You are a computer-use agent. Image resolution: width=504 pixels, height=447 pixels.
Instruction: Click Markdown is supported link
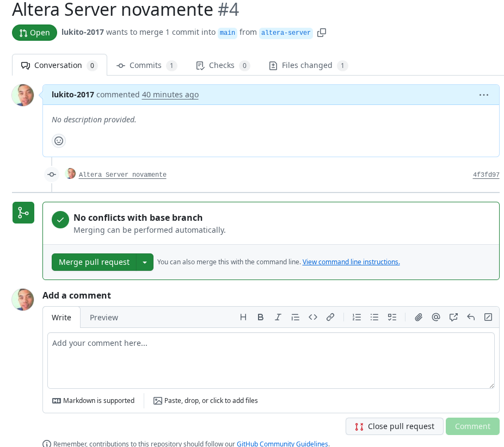[93, 401]
